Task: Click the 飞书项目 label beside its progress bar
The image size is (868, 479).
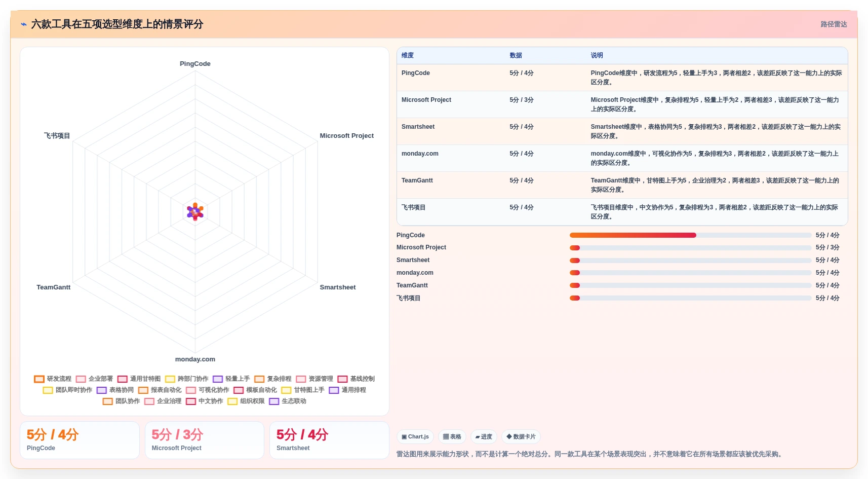Action: 408,298
